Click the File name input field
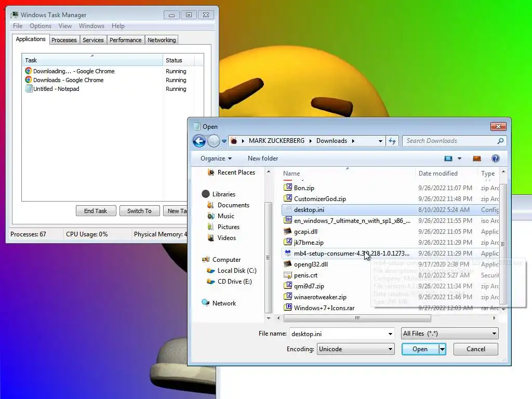Viewport: 532px width, 399px height. (x=338, y=334)
